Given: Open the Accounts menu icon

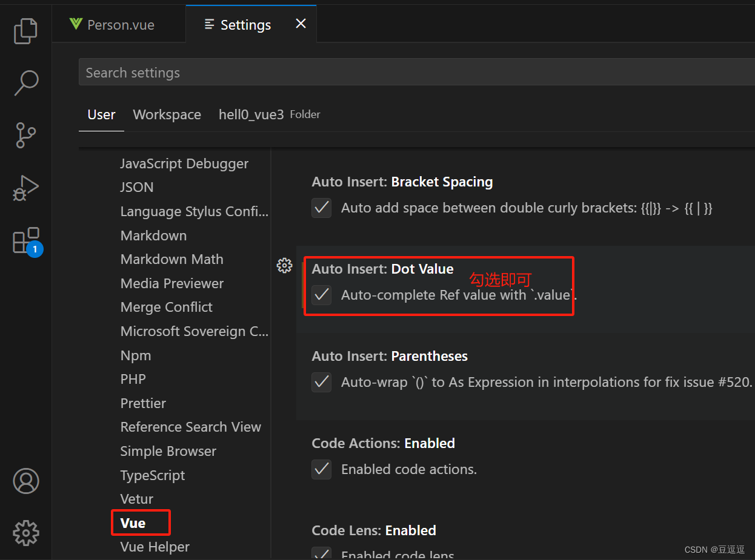Looking at the screenshot, I should click(x=26, y=481).
